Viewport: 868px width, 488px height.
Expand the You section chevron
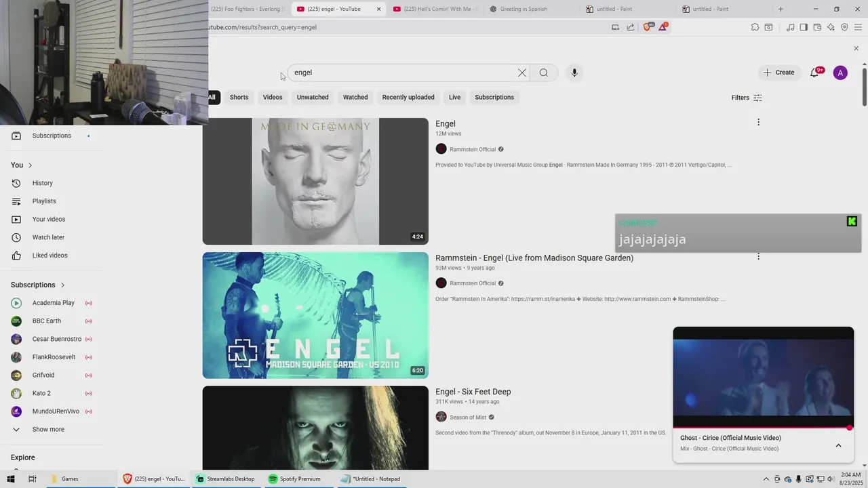pyautogui.click(x=30, y=165)
